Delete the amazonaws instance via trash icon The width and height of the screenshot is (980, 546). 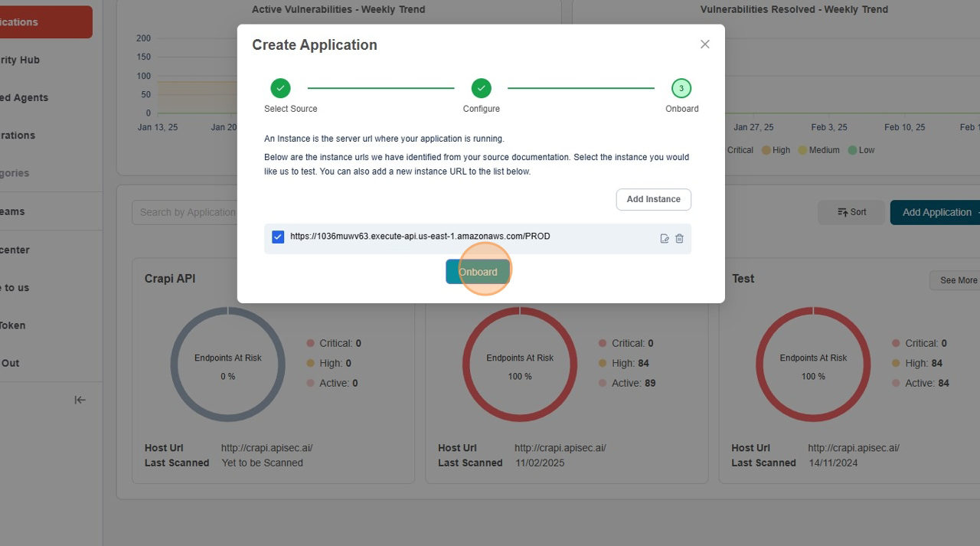coord(679,239)
